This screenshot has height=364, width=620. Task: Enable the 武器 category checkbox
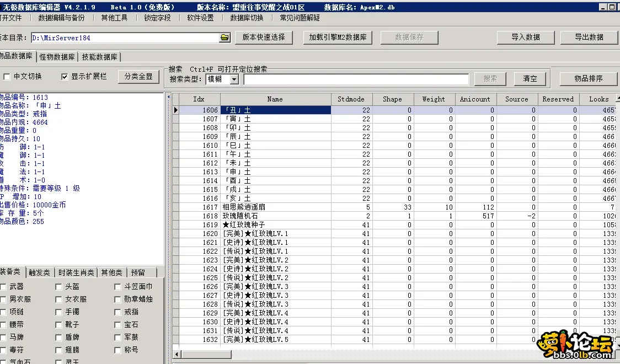click(3, 287)
